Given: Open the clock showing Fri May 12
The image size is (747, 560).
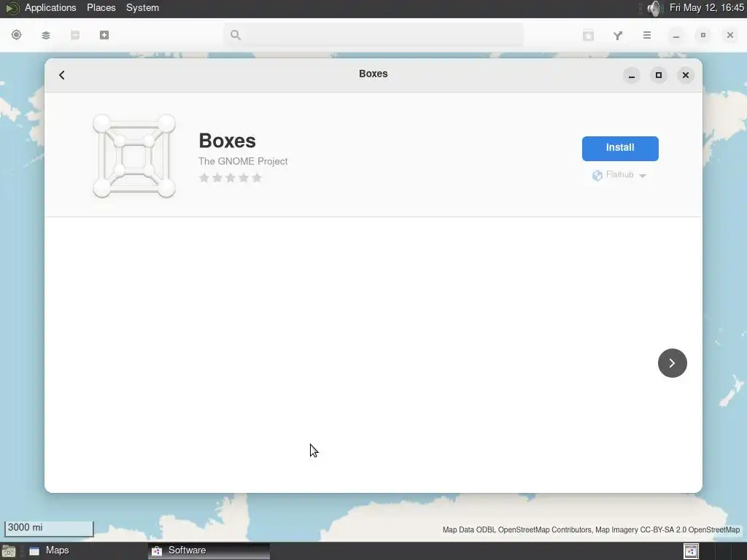Looking at the screenshot, I should (706, 7).
